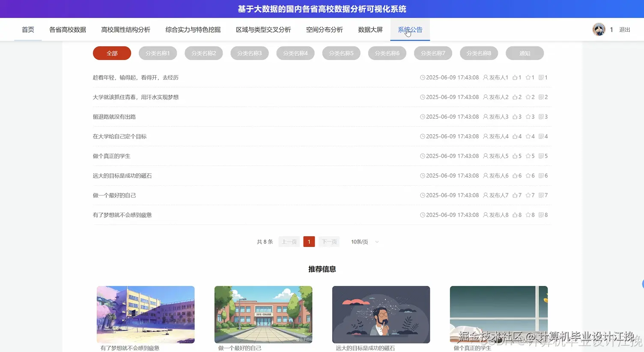Select the 系统公告 tab
The image size is (644, 352).
coord(410,30)
